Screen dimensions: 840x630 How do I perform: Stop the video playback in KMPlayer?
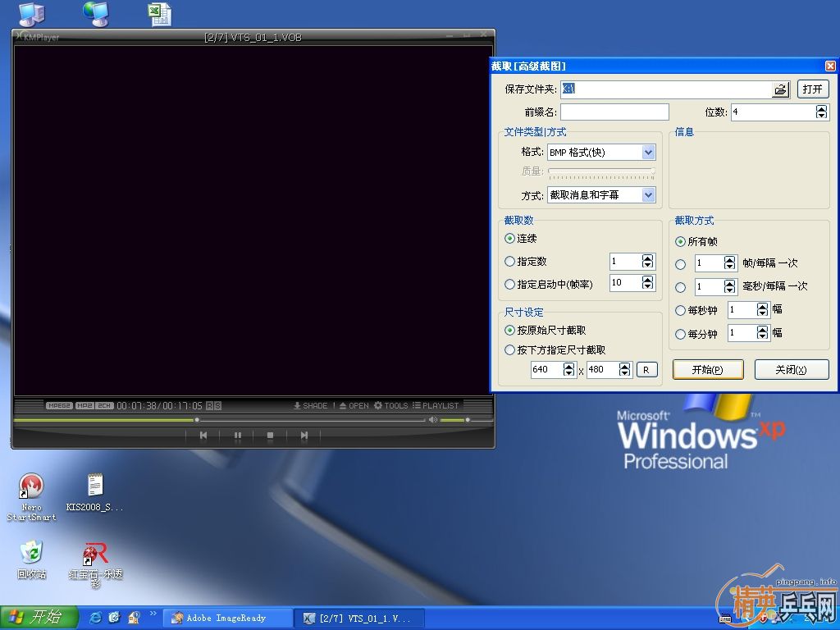(x=270, y=436)
